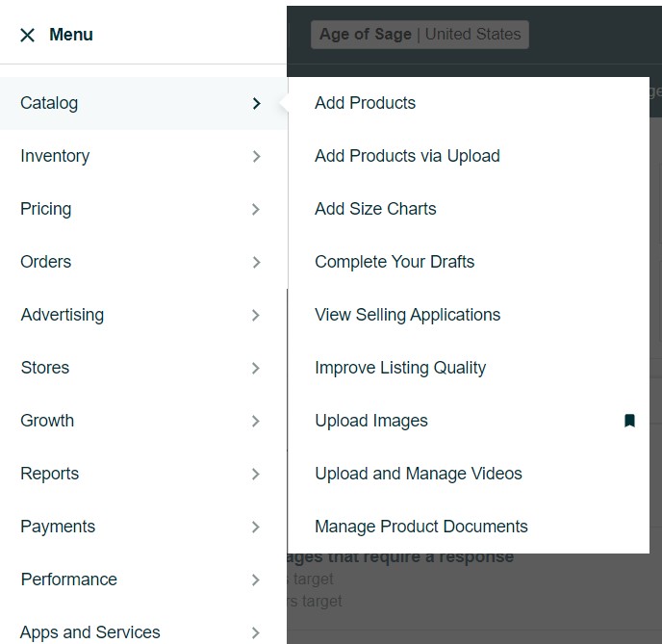Image resolution: width=662 pixels, height=644 pixels.
Task: Expand the Inventory chevron arrow
Action: [x=256, y=156]
